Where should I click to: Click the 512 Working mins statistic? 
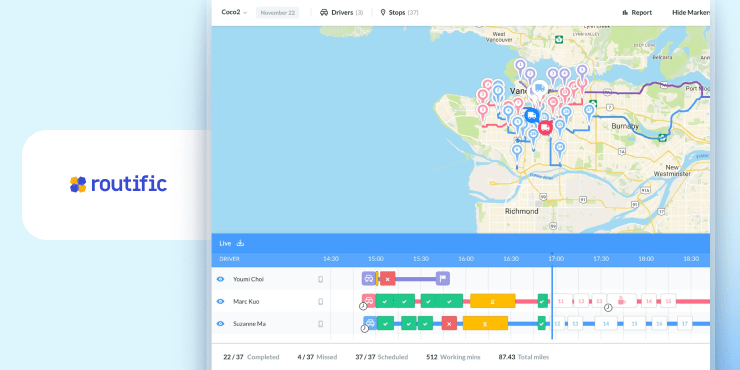454,357
